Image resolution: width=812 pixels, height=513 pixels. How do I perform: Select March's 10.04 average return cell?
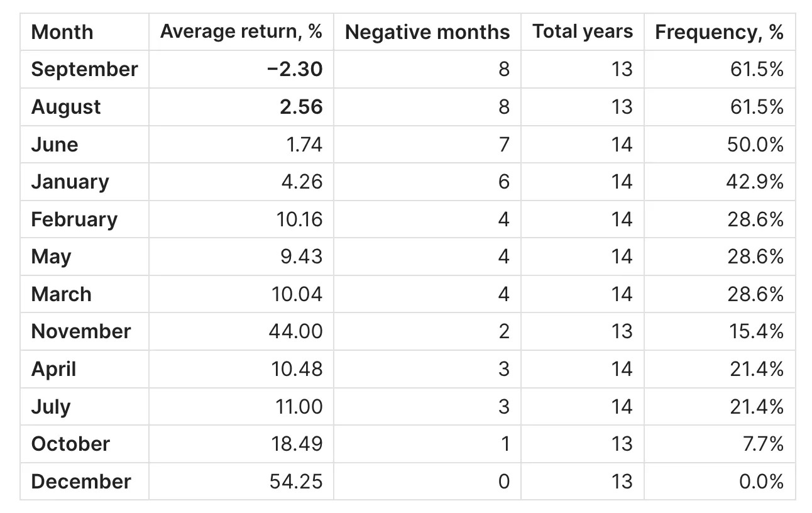297,294
